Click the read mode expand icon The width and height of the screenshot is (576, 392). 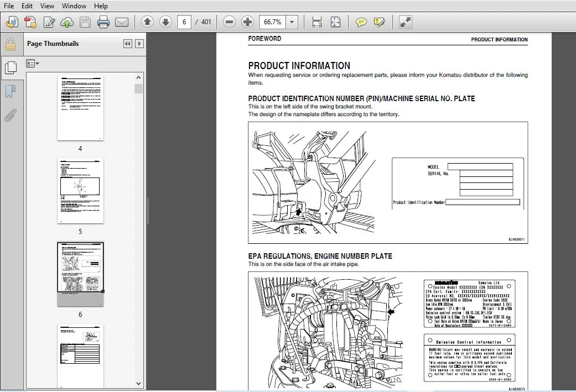(406, 22)
